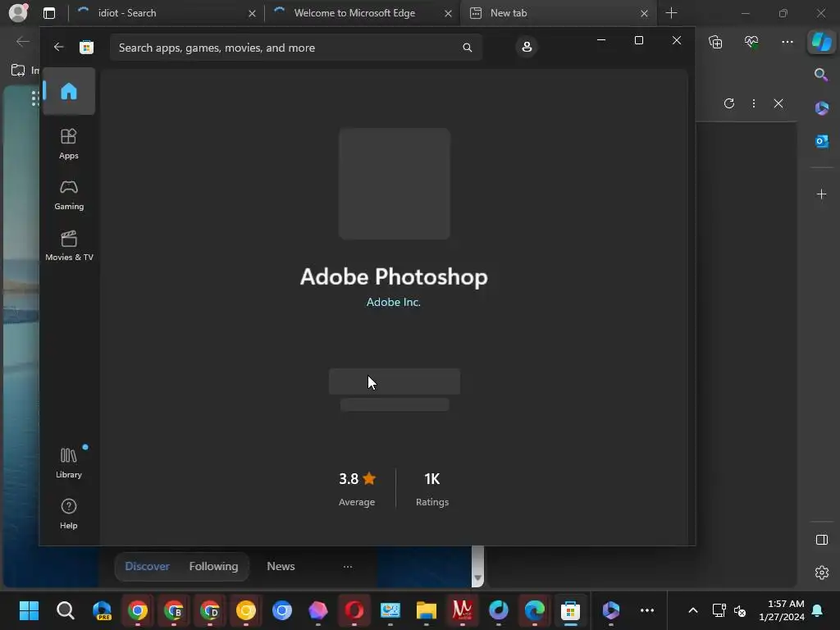Open Edge tab actions menu icon
This screenshot has height=630, width=840.
point(49,13)
